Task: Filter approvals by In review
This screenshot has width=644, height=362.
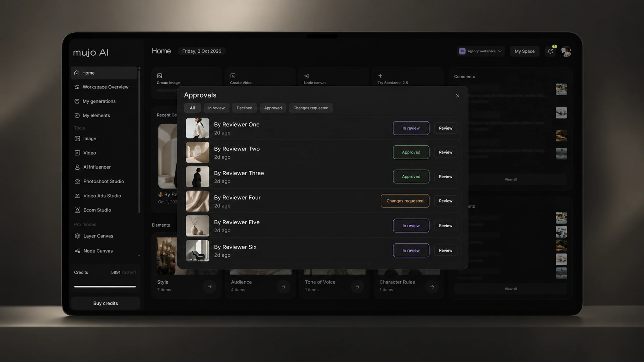Action: click(216, 108)
